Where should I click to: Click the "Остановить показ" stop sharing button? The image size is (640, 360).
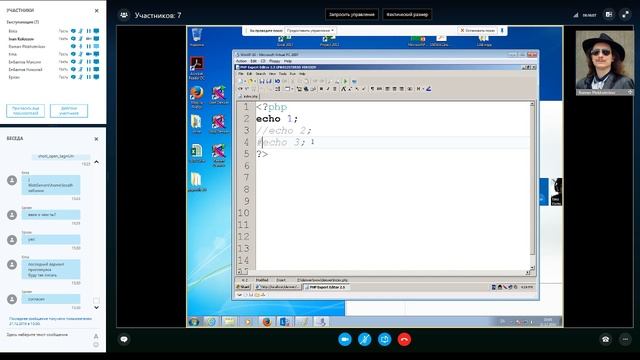pos(477,30)
